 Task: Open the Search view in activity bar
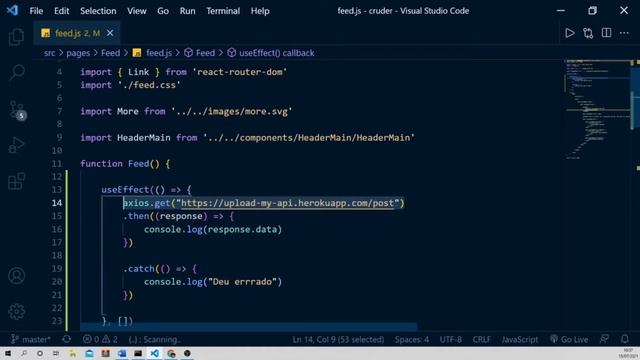[17, 72]
